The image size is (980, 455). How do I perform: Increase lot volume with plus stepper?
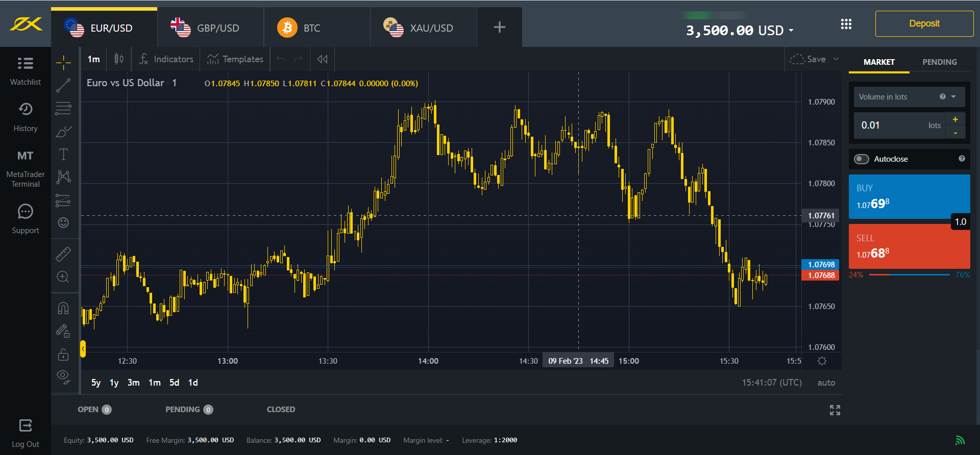[955, 119]
